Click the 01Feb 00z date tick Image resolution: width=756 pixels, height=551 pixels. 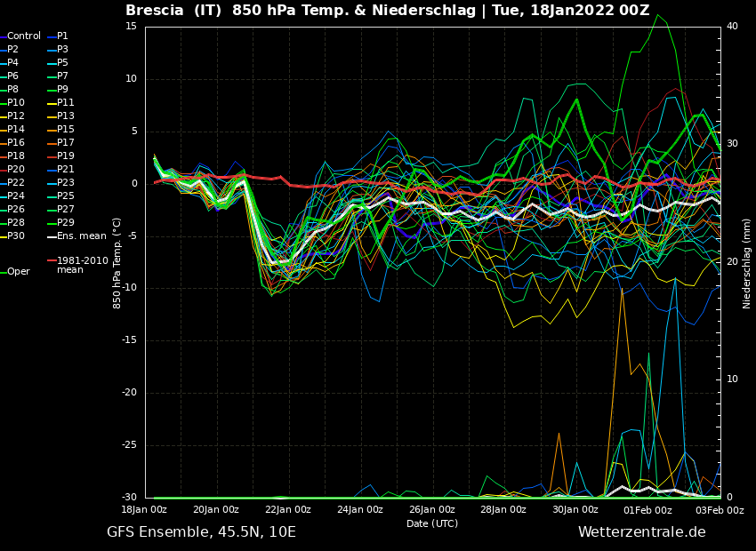pos(647,510)
